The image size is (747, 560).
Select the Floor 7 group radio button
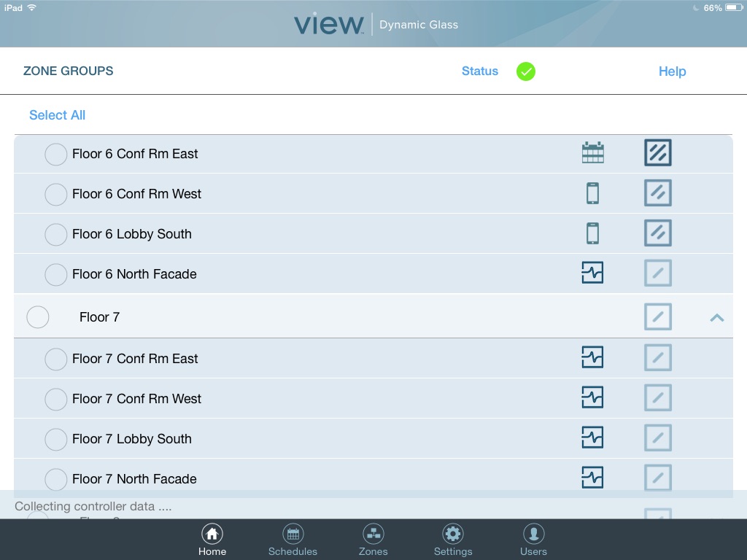(38, 317)
